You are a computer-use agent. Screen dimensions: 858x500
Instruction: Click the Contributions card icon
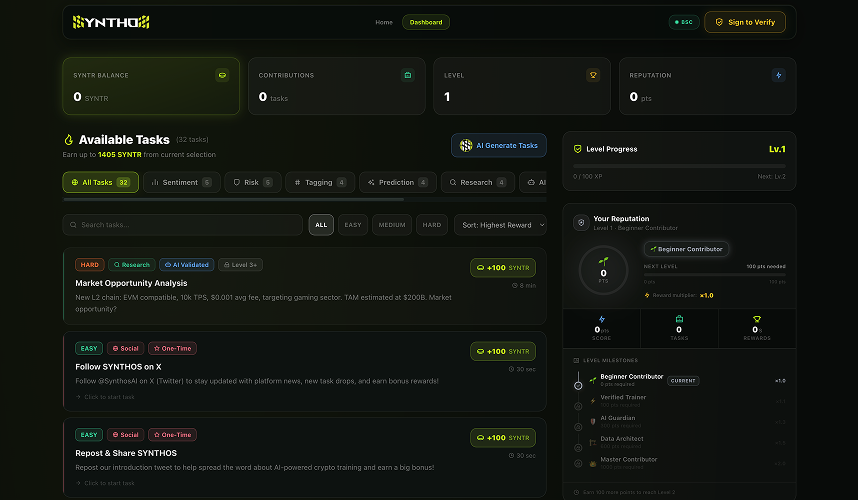pos(407,75)
